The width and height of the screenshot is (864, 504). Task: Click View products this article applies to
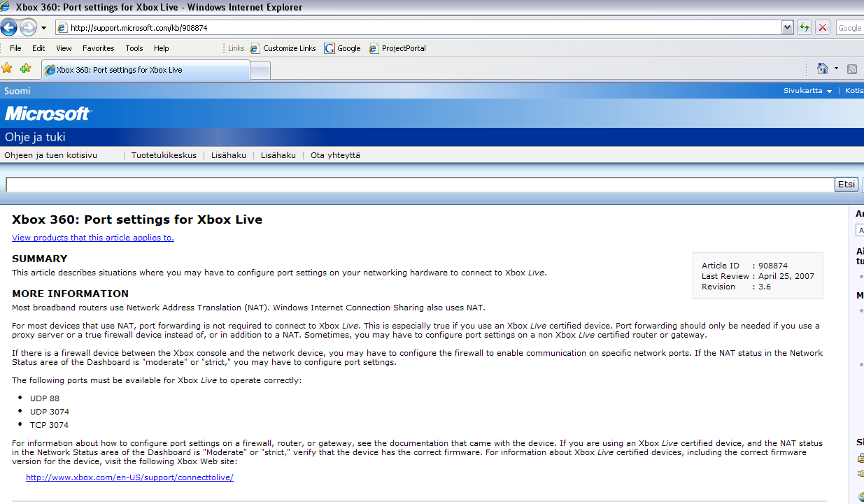[x=93, y=238]
